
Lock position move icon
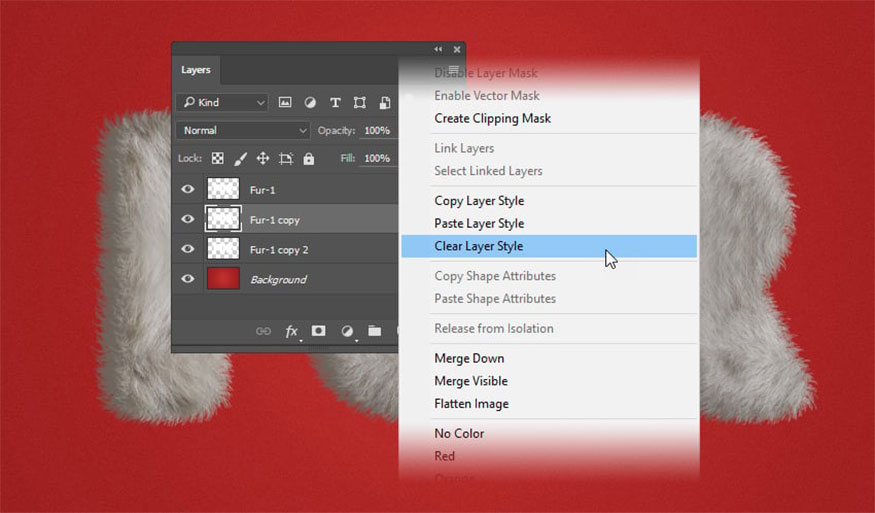263,159
